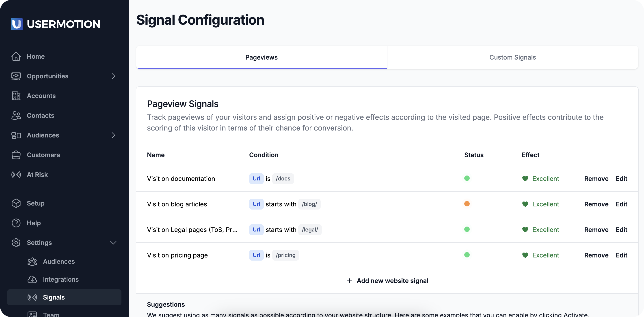The image size is (644, 317).
Task: Click the Accounts building icon
Action: [16, 96]
